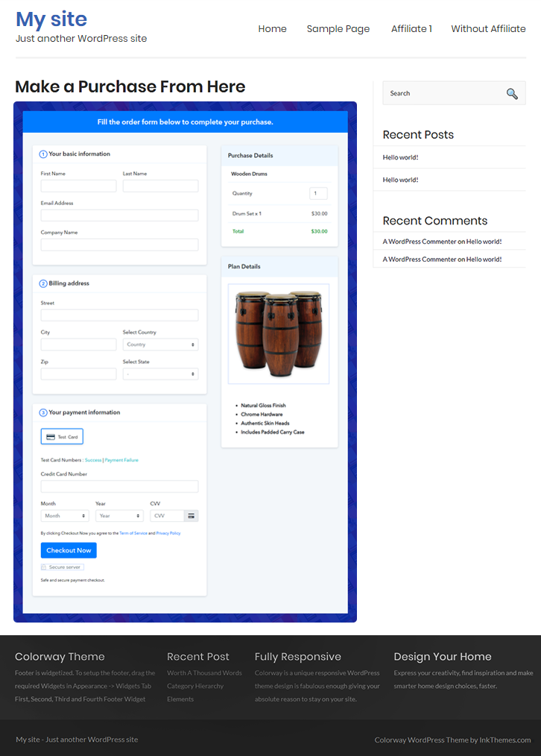This screenshot has width=541, height=756.
Task: Open the Affiliate 1 menu item
Action: pyautogui.click(x=411, y=29)
